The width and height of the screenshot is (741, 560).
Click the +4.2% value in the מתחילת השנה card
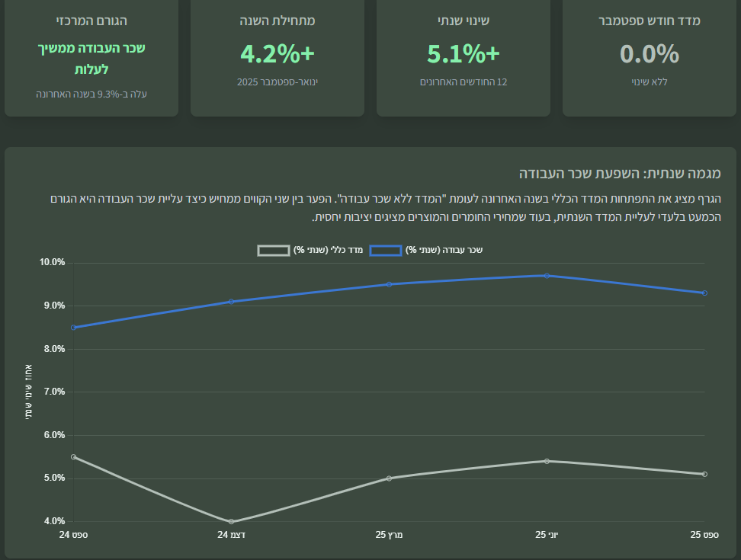[x=277, y=54]
